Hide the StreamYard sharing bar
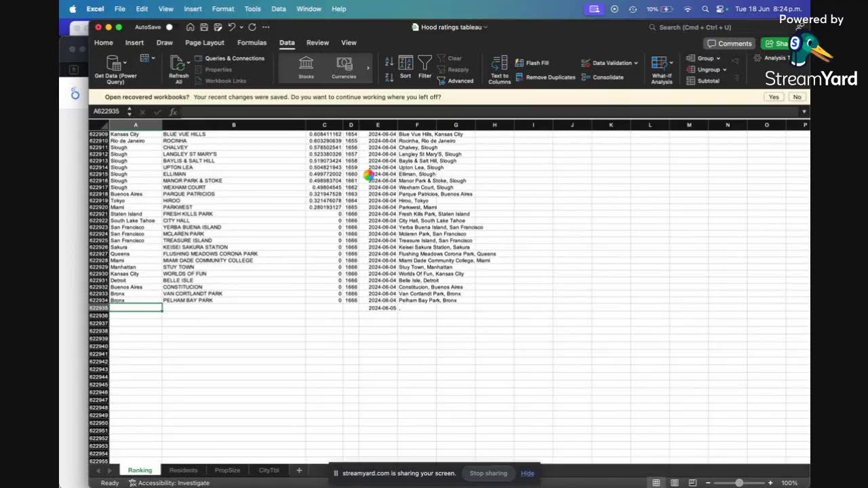Image resolution: width=868 pixels, height=488 pixels. coord(528,473)
